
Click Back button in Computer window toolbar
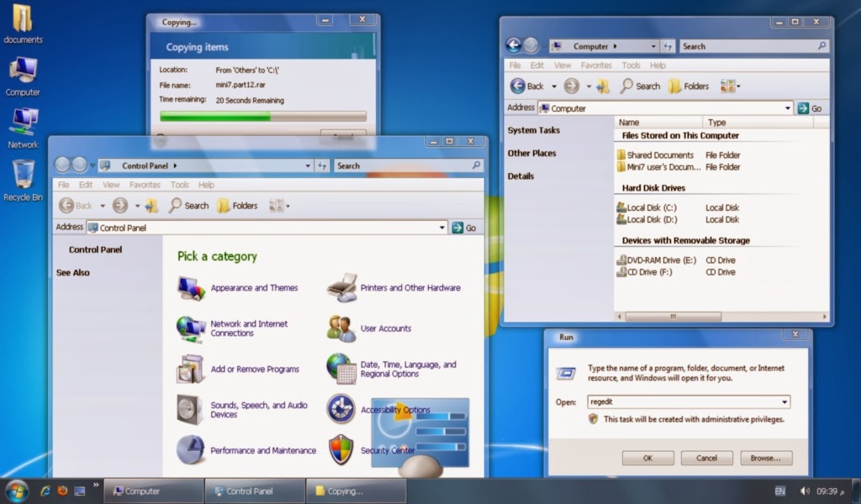pos(527,87)
